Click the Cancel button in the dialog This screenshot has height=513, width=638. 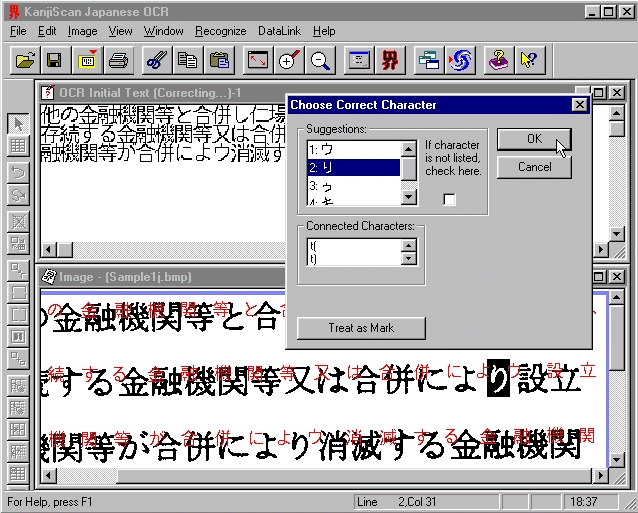[534, 167]
